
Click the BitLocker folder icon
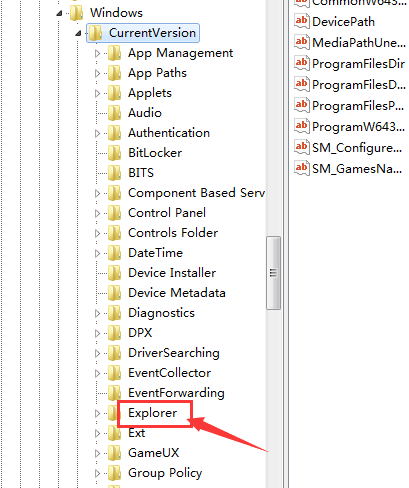click(115, 153)
